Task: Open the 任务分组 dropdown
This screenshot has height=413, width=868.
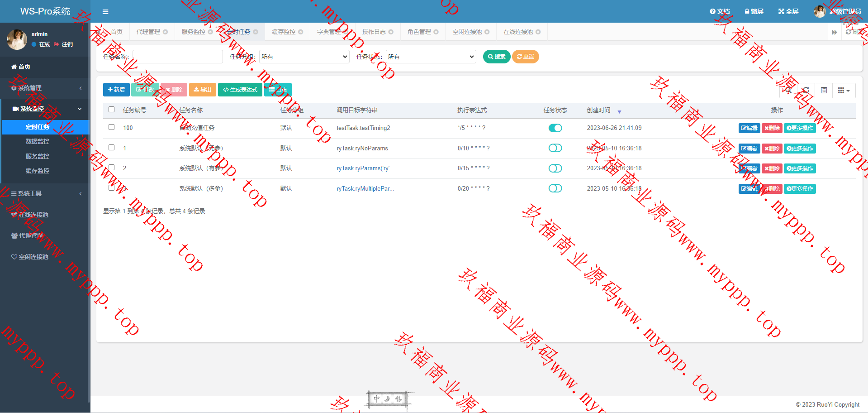Action: click(304, 57)
